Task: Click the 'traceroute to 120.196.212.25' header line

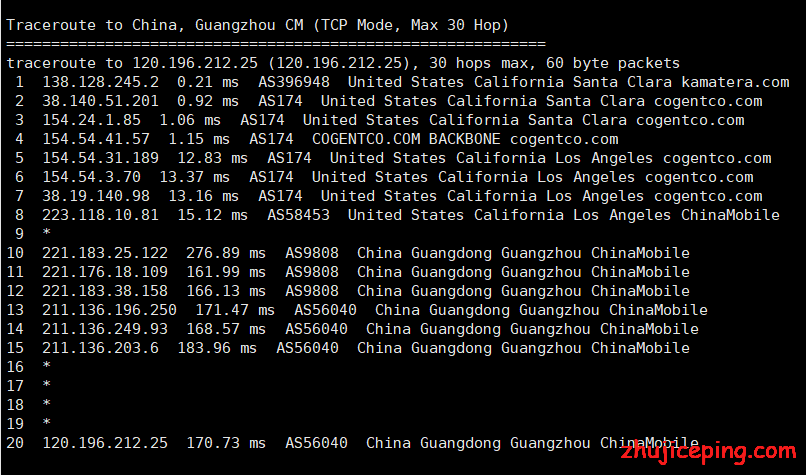Action: (343, 63)
